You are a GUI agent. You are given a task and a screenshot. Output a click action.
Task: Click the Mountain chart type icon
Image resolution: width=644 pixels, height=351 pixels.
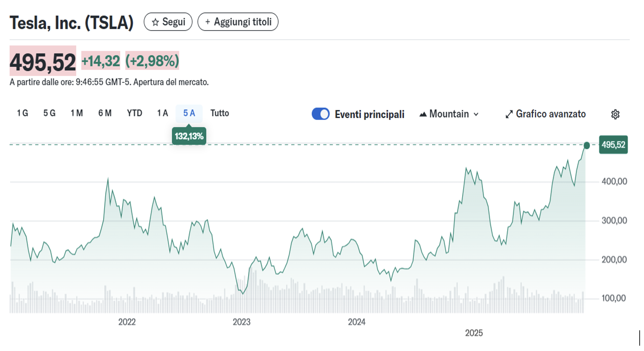423,114
